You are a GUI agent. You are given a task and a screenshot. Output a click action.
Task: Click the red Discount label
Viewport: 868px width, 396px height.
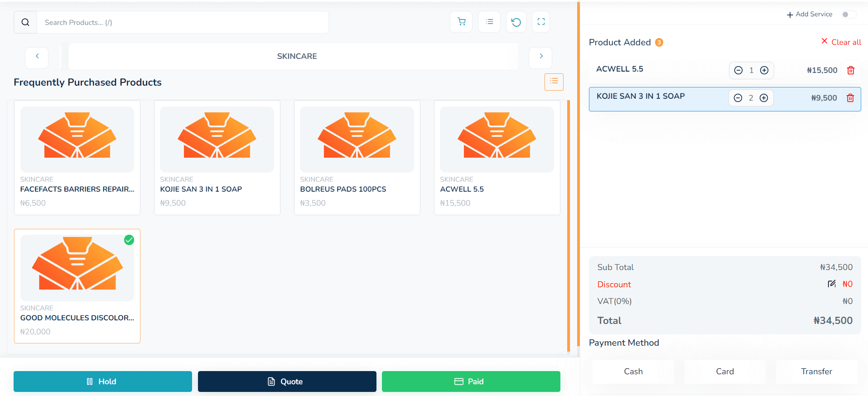coord(614,285)
